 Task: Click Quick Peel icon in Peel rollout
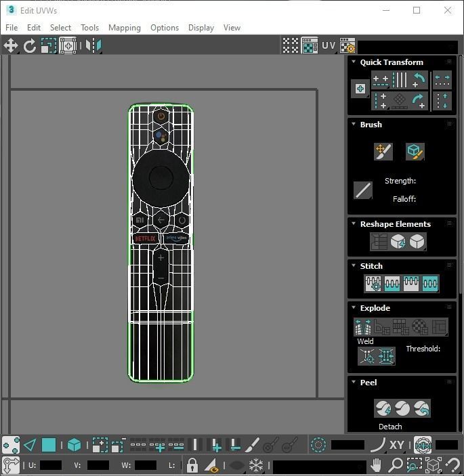pyautogui.click(x=383, y=408)
